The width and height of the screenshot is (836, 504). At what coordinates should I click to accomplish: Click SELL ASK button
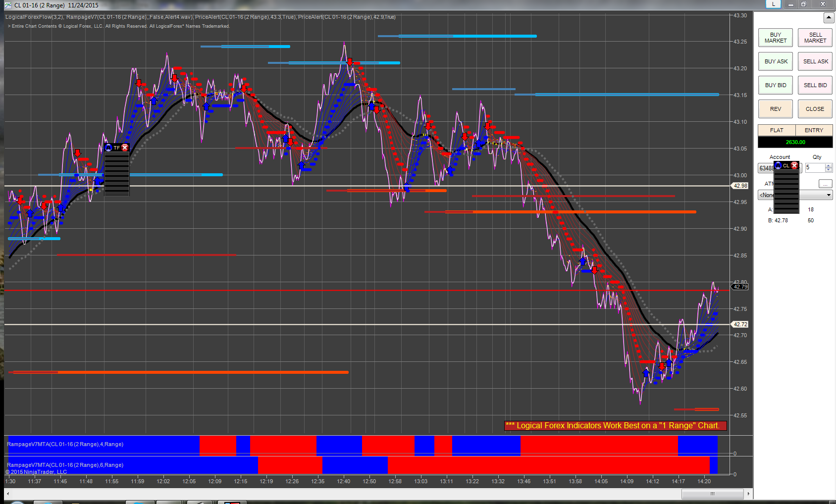pos(815,61)
